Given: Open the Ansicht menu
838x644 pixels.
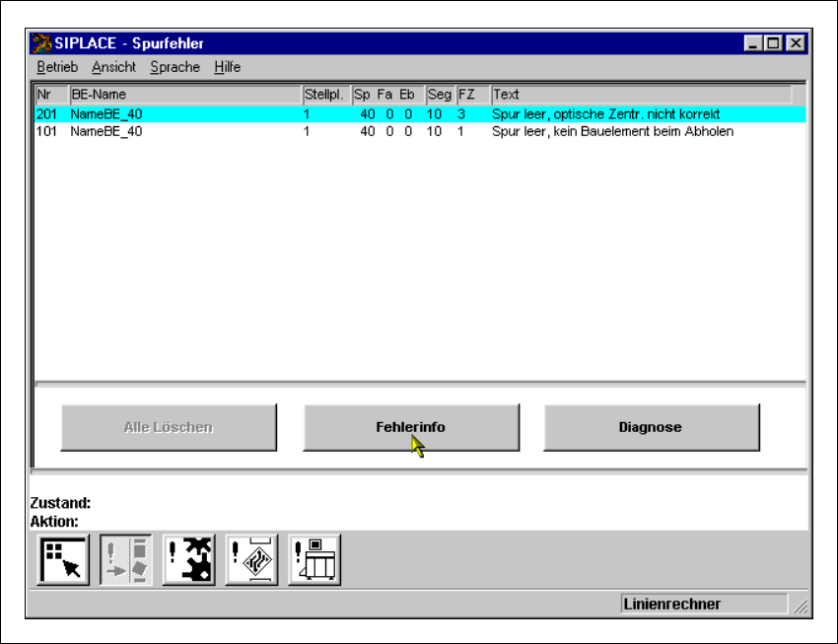Looking at the screenshot, I should 113,67.
